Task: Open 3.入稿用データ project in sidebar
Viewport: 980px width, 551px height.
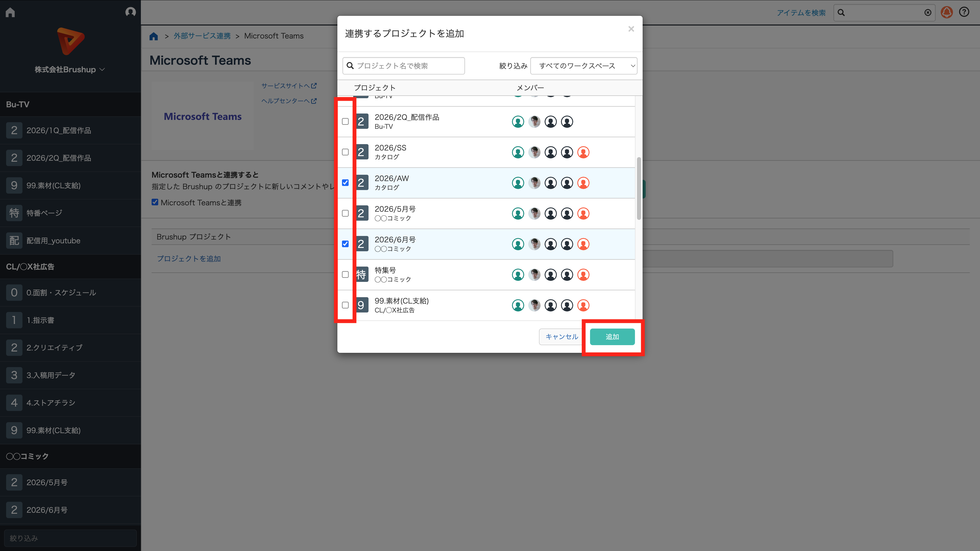Action: pyautogui.click(x=70, y=375)
